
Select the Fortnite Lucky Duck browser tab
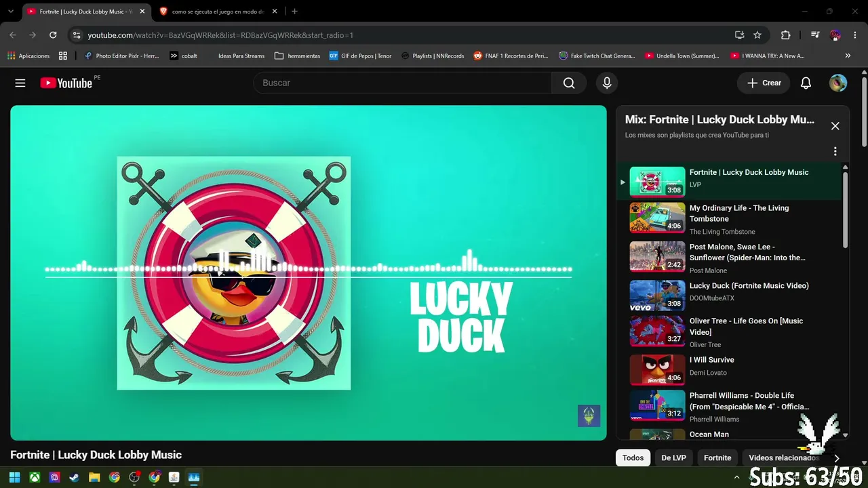click(86, 12)
